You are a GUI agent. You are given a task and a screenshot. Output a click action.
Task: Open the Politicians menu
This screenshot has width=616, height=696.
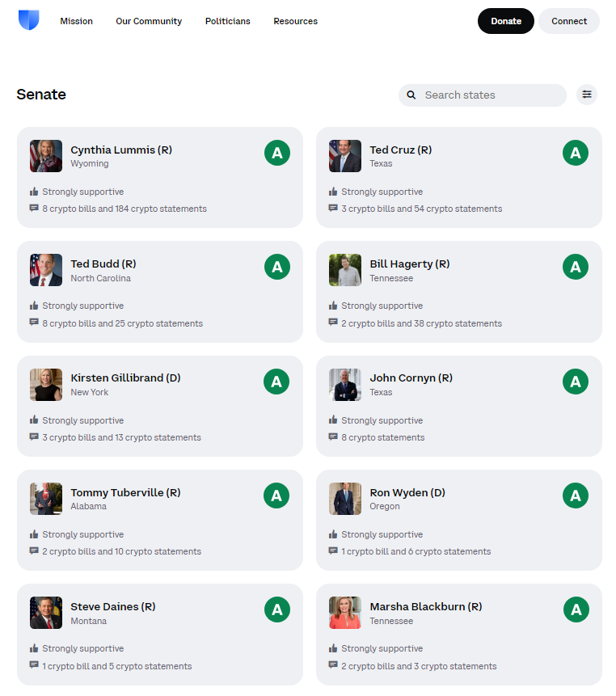tap(227, 21)
